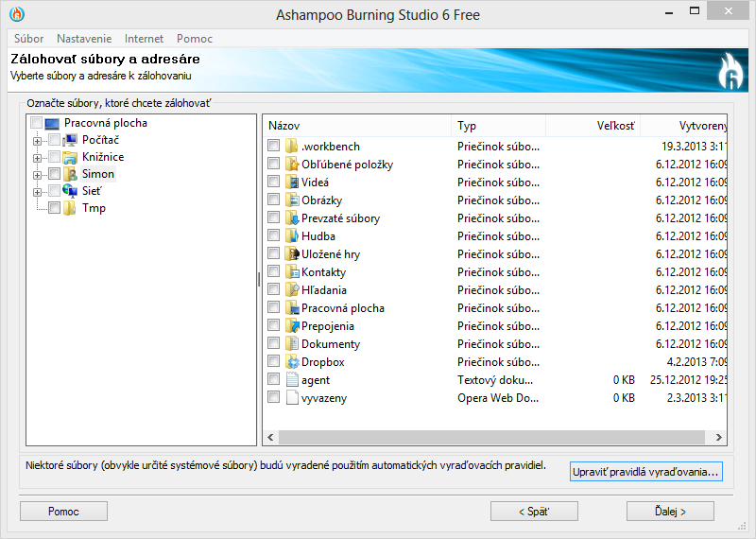
Task: Click the Dokumenty folder icon
Action: [292, 343]
